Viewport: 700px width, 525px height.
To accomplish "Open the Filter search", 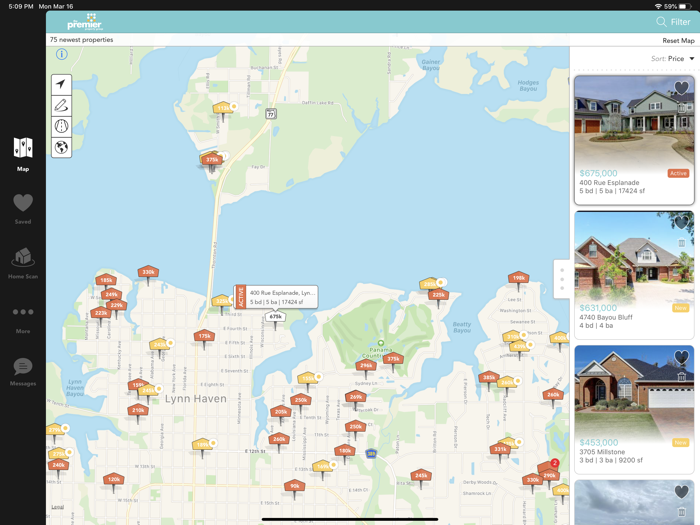I will tap(673, 22).
